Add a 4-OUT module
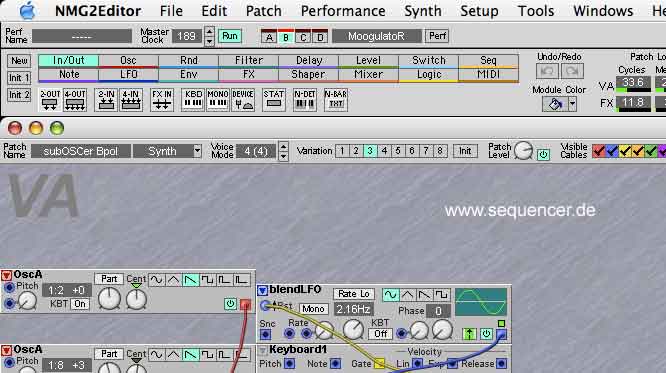The width and height of the screenshot is (666, 373). [75, 100]
